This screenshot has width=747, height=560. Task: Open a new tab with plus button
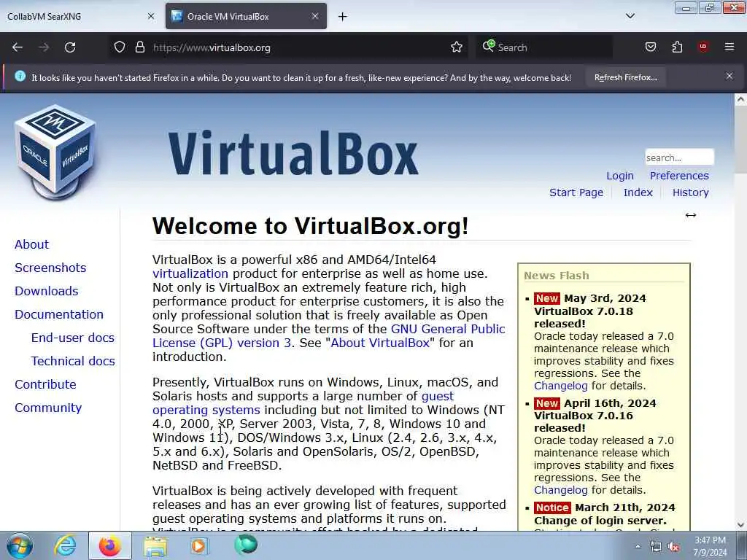pos(343,17)
